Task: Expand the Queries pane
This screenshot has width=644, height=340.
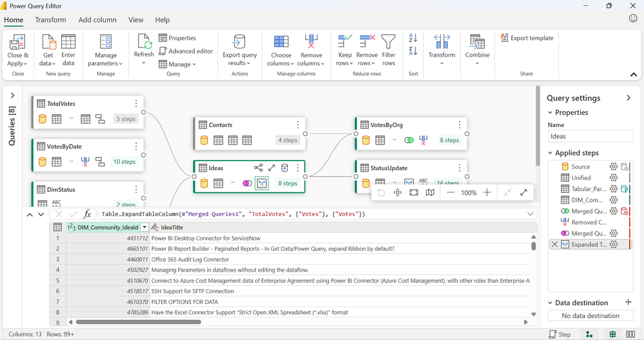Action: pyautogui.click(x=12, y=95)
